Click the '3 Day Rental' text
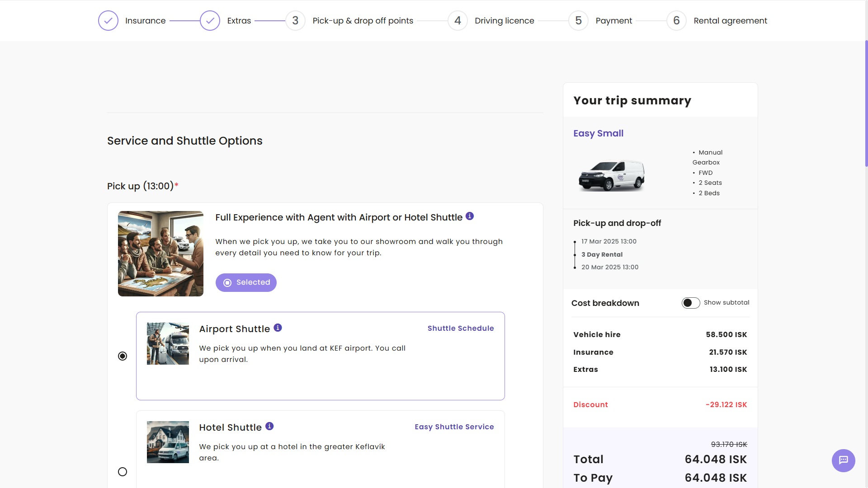The image size is (868, 488). 602,255
